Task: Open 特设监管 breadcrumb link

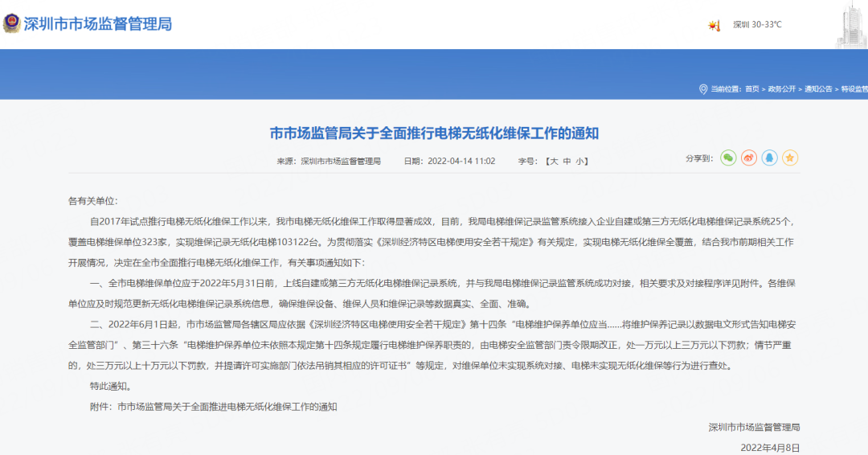Action: (854, 89)
